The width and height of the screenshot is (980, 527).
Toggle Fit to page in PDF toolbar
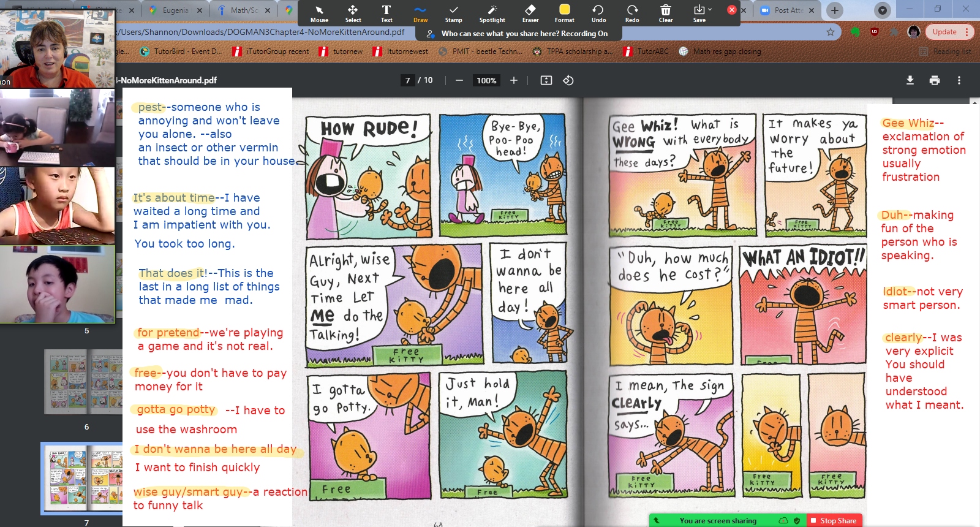546,80
